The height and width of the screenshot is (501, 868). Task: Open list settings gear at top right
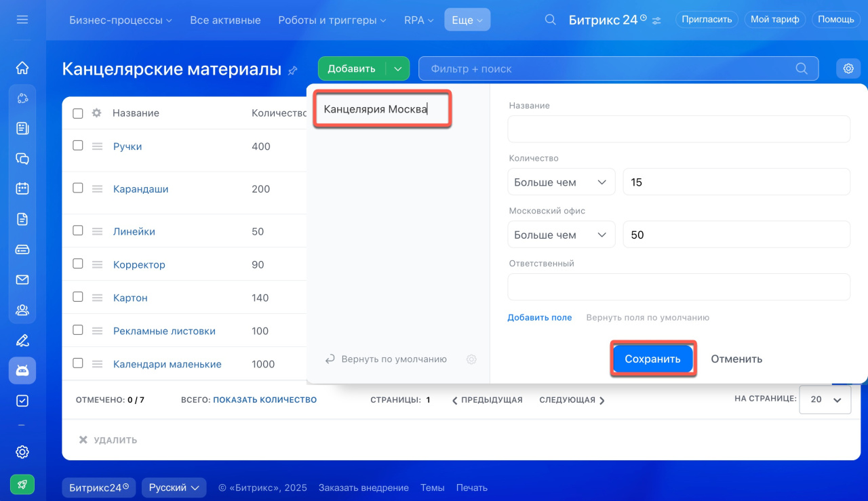click(848, 68)
